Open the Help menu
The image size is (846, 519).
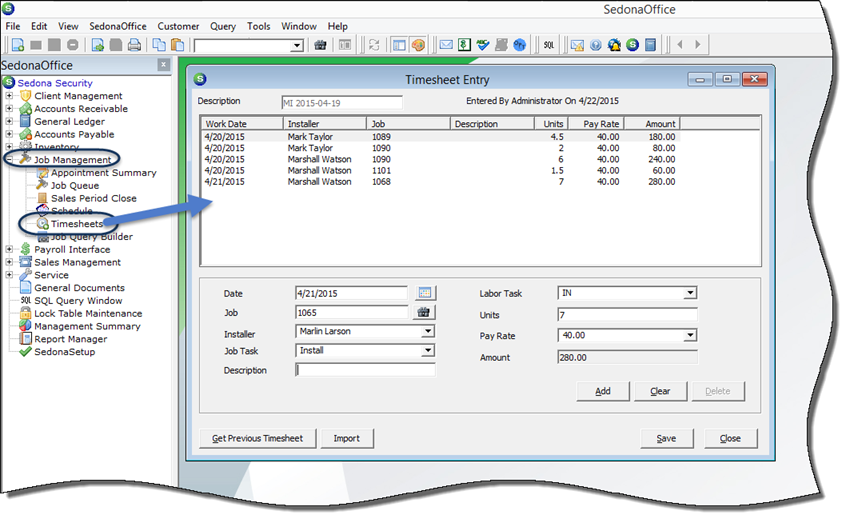tap(338, 26)
